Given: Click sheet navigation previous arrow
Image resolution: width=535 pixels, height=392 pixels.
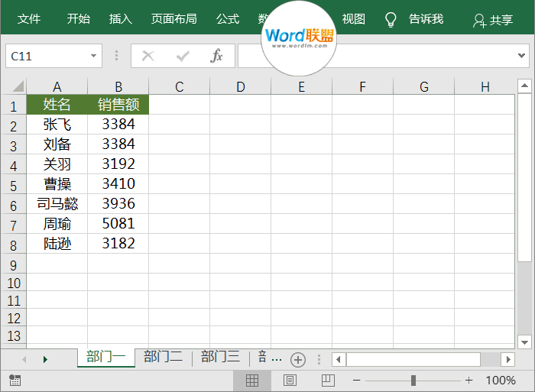Looking at the screenshot, I should [x=24, y=360].
